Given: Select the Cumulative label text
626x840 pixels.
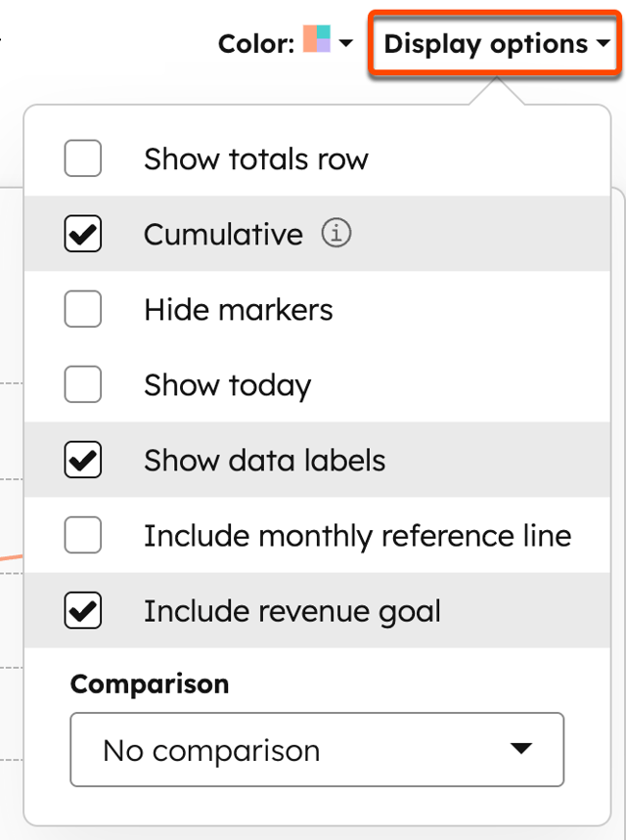Looking at the screenshot, I should coord(223,234).
